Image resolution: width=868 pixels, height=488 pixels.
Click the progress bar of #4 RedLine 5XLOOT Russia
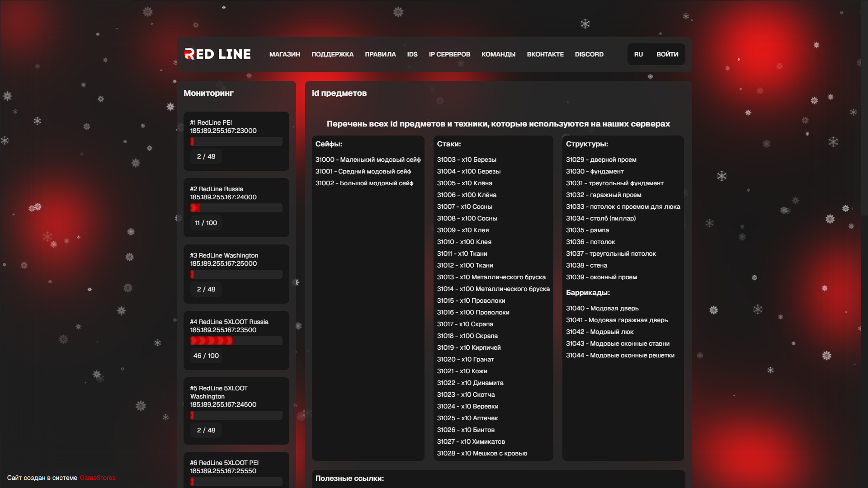(236, 341)
